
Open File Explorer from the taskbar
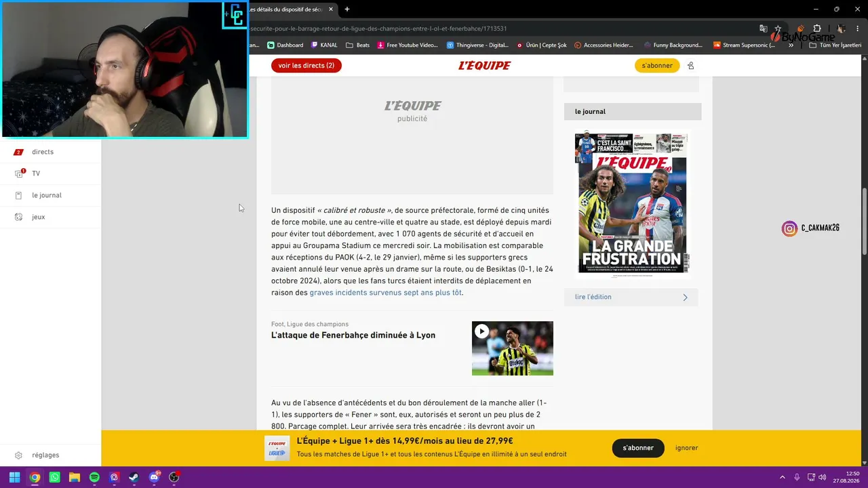point(75,477)
